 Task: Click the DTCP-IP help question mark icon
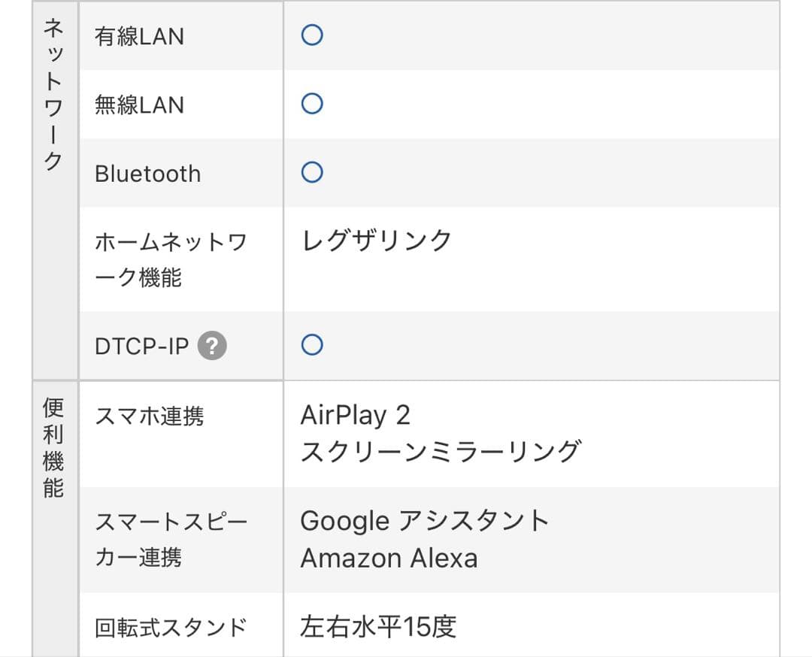[212, 346]
